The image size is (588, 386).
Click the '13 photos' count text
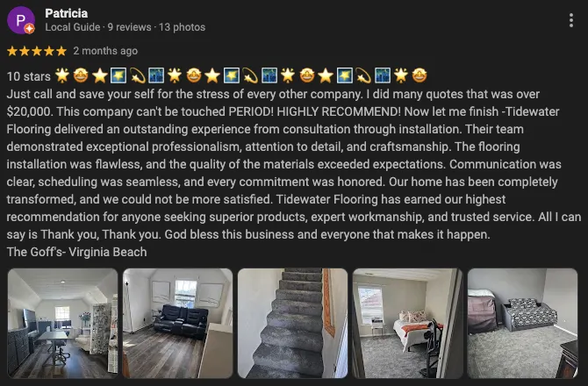click(182, 27)
